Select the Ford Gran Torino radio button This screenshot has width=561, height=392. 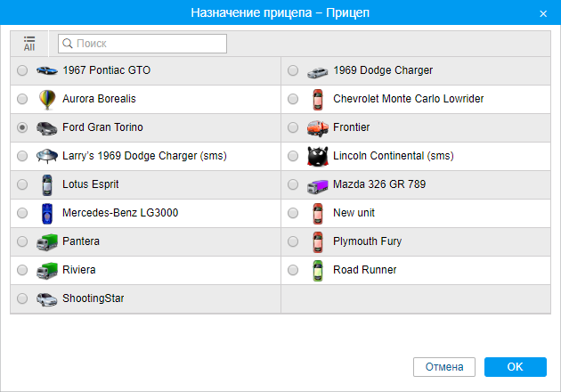(x=22, y=127)
